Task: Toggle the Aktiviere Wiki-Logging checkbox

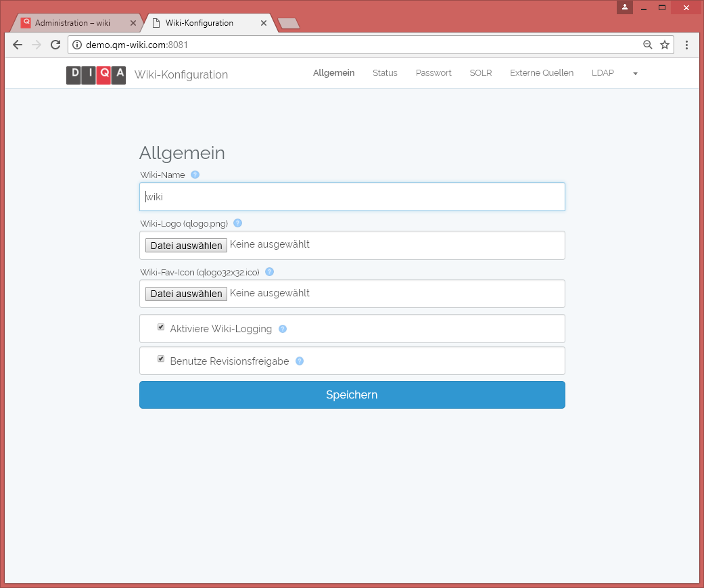Action: point(161,327)
